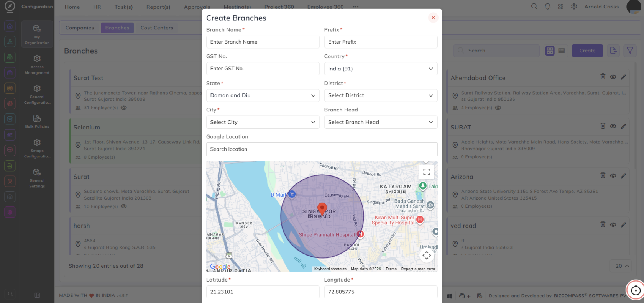Edit the SURAT branch

coord(623,126)
